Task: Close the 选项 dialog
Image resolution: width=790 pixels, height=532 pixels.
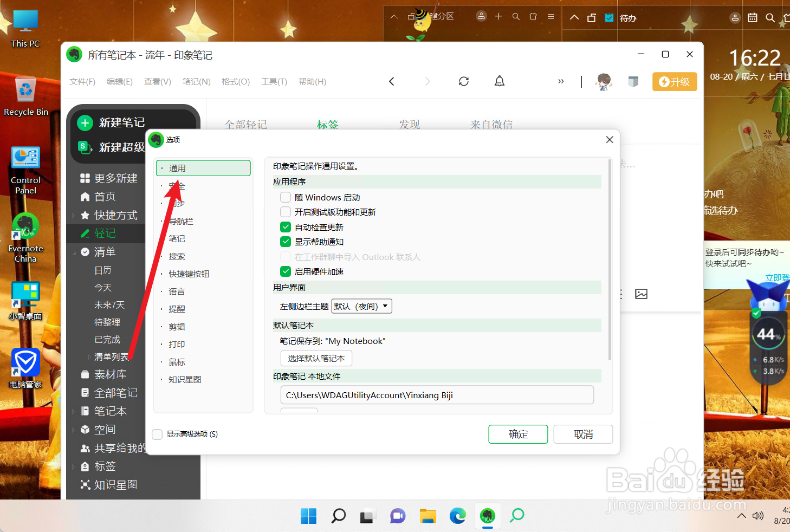Action: [610, 140]
